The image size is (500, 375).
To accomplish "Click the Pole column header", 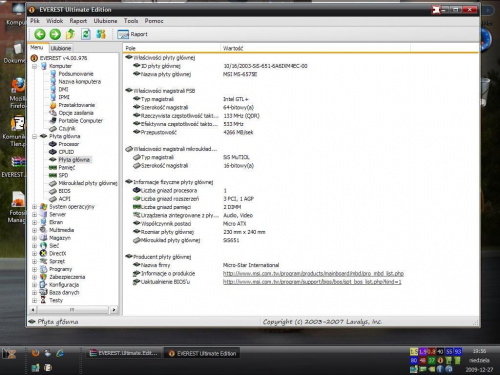I will (x=171, y=48).
